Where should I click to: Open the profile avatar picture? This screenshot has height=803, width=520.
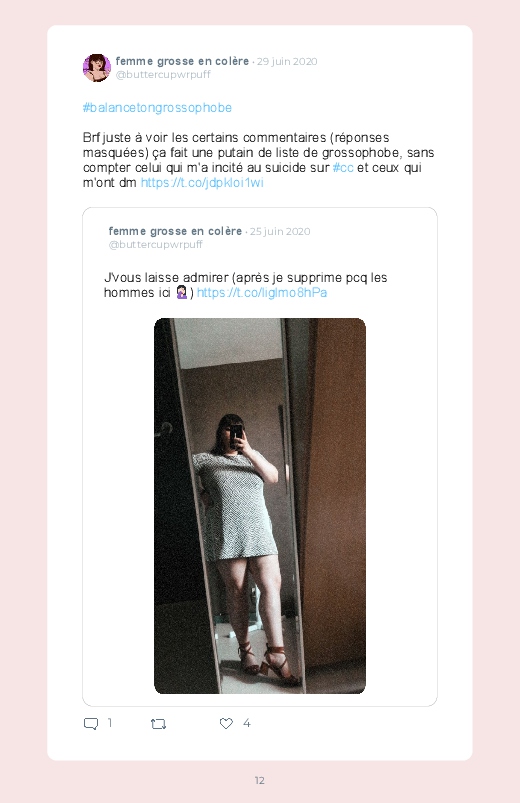[97, 68]
